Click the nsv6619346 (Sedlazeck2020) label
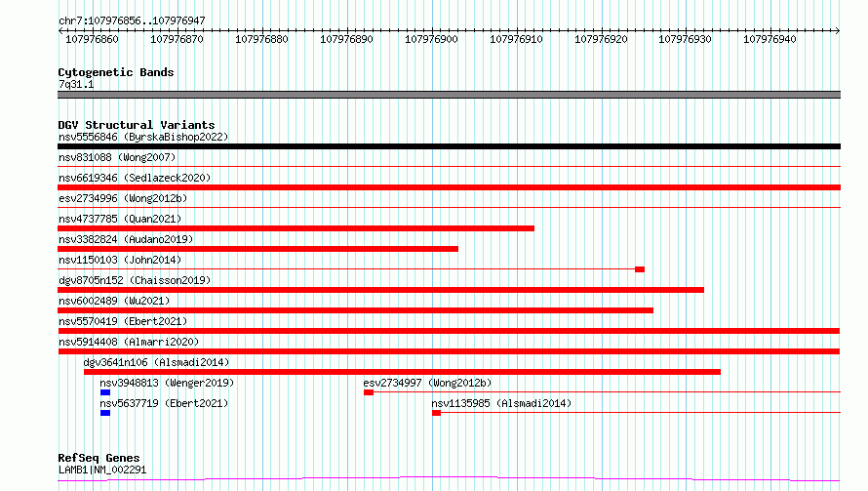868x491 pixels. point(135,178)
